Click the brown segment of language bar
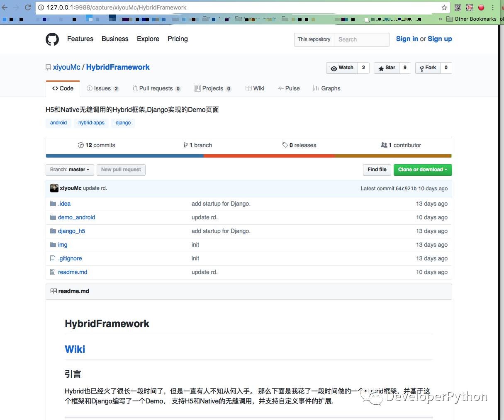504x420 pixels. tap(392, 156)
